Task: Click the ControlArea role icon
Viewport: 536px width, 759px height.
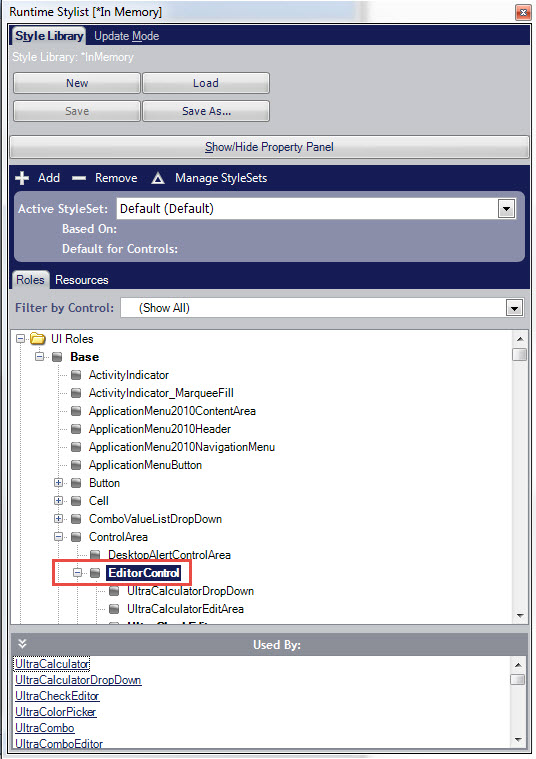Action: (76, 537)
